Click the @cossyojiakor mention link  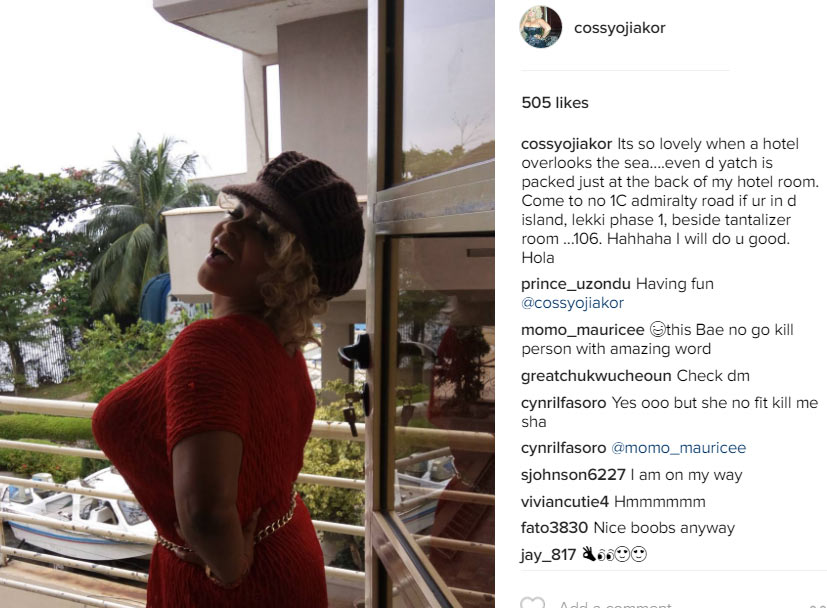pyautogui.click(x=572, y=303)
